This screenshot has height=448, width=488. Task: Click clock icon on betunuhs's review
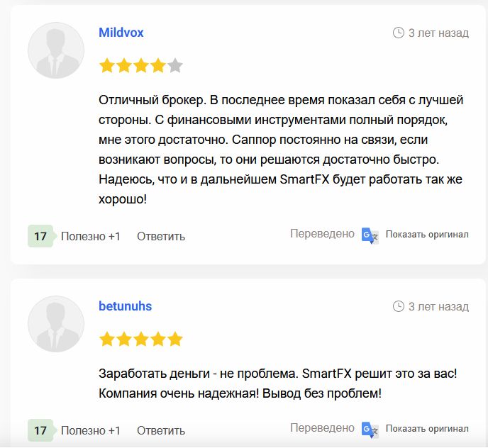(398, 306)
